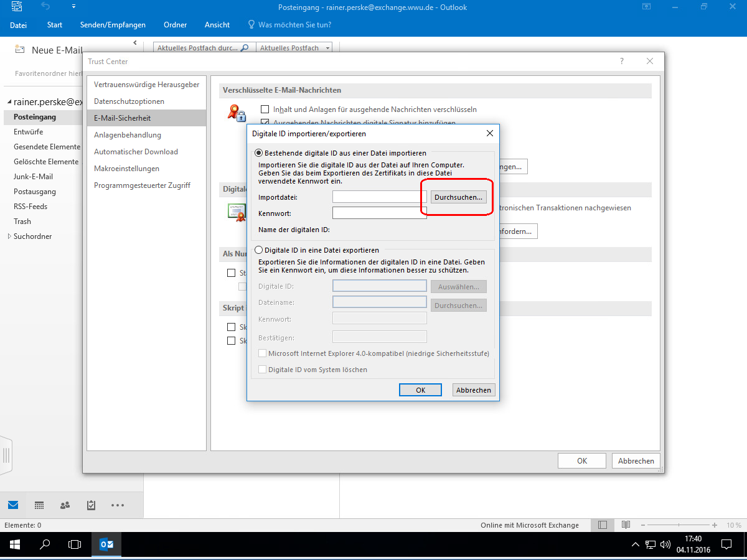The width and height of the screenshot is (747, 560).
Task: Select 'Bestehende digitale ID importieren' radio button
Action: click(x=259, y=153)
